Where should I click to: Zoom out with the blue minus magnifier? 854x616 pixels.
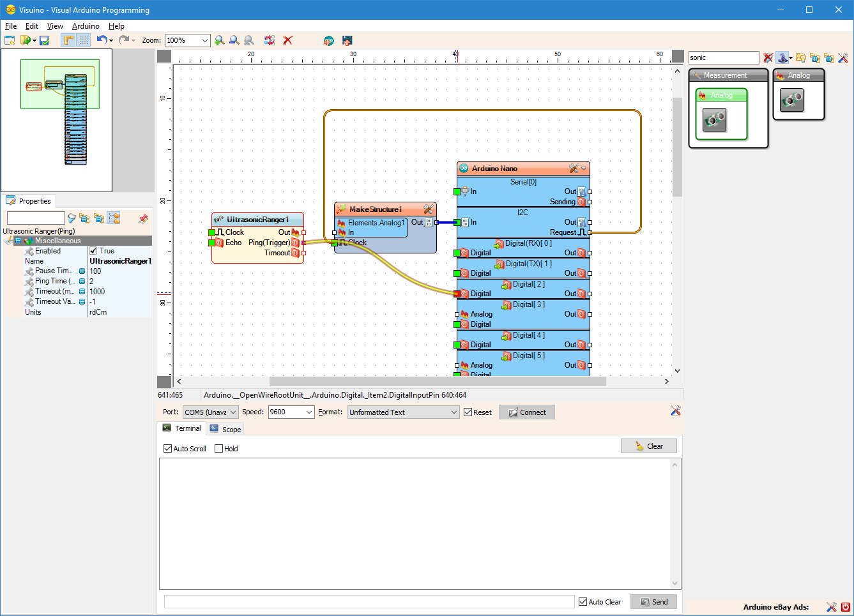[234, 40]
